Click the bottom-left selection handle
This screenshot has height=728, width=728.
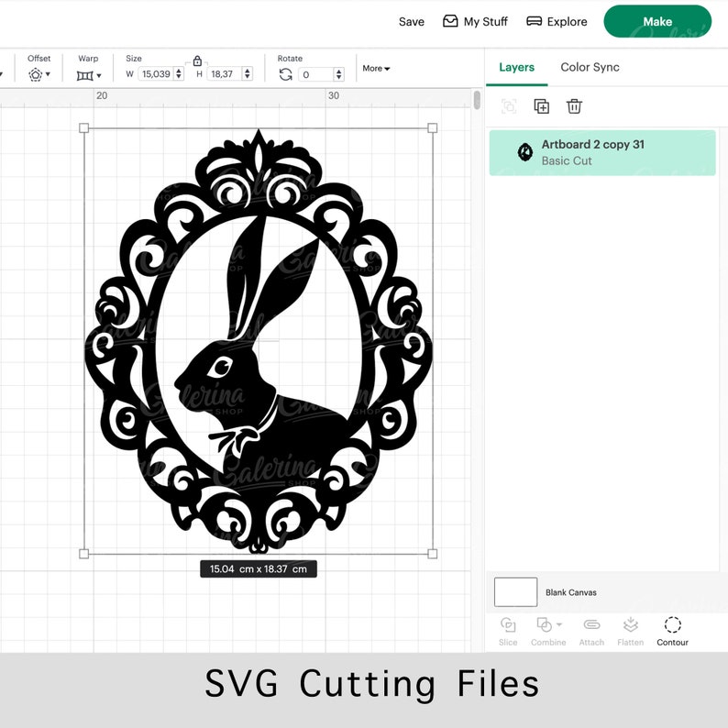84,554
